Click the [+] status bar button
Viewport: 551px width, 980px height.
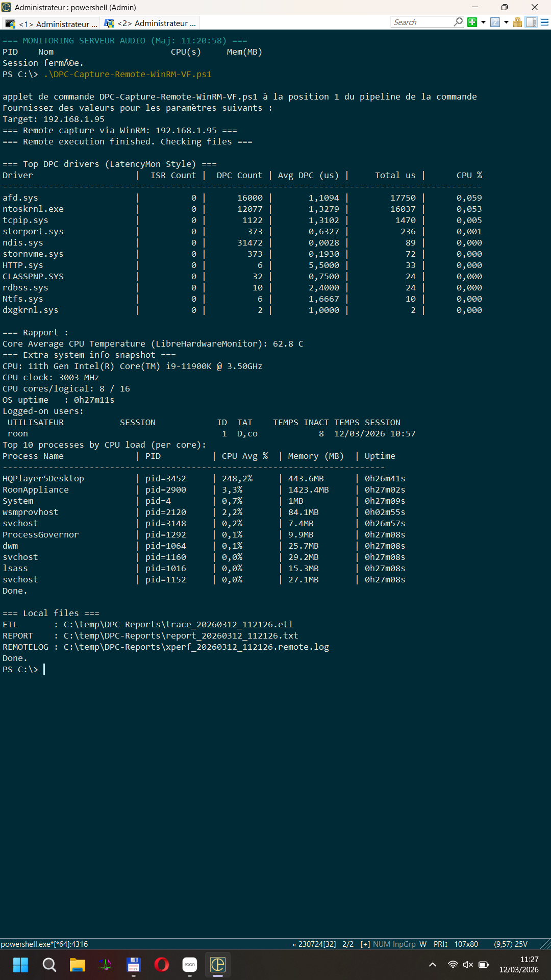click(365, 944)
